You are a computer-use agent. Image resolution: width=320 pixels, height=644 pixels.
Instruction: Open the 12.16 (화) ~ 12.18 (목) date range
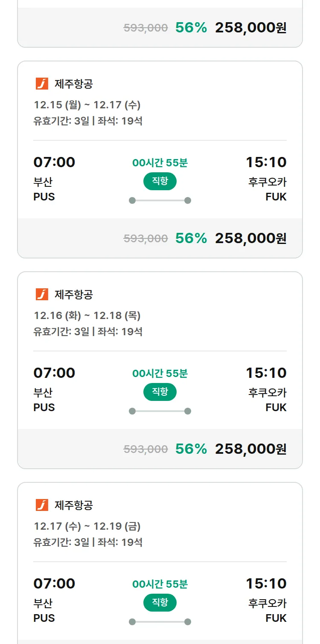tap(87, 316)
